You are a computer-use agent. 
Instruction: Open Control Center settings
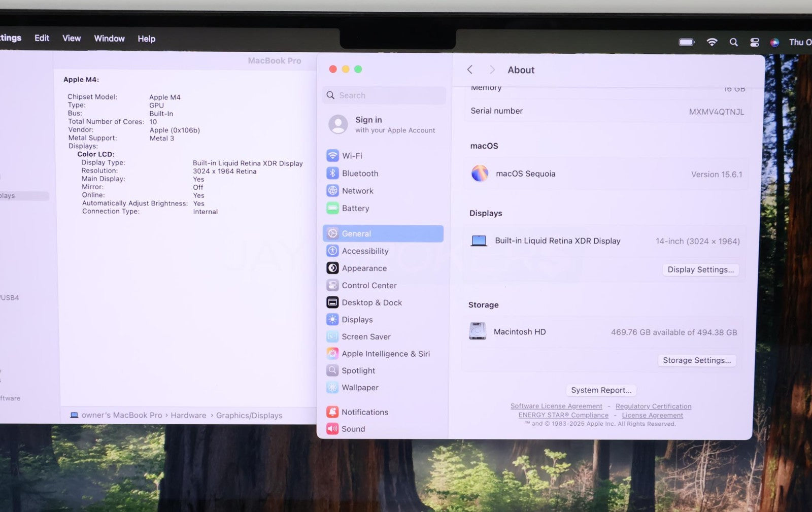[x=369, y=285]
